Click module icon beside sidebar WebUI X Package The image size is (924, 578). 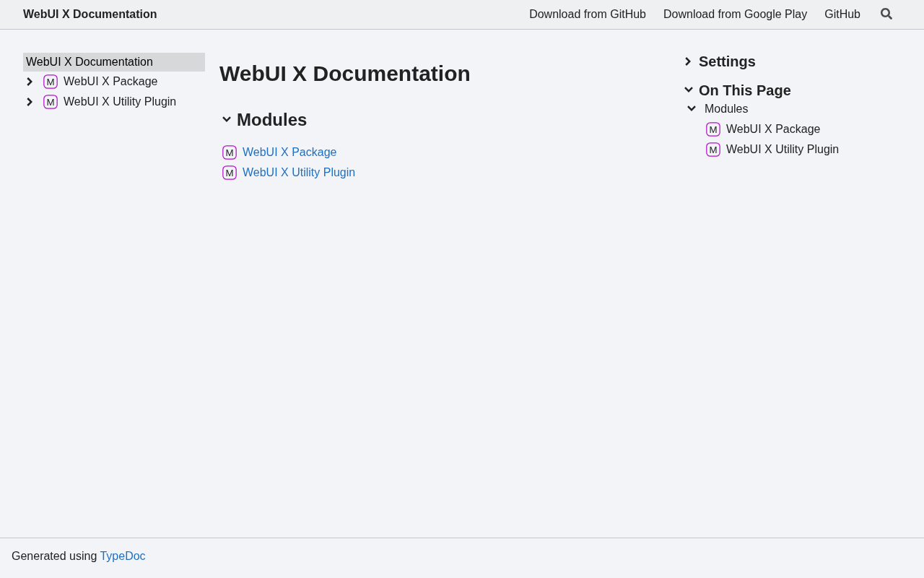click(51, 82)
